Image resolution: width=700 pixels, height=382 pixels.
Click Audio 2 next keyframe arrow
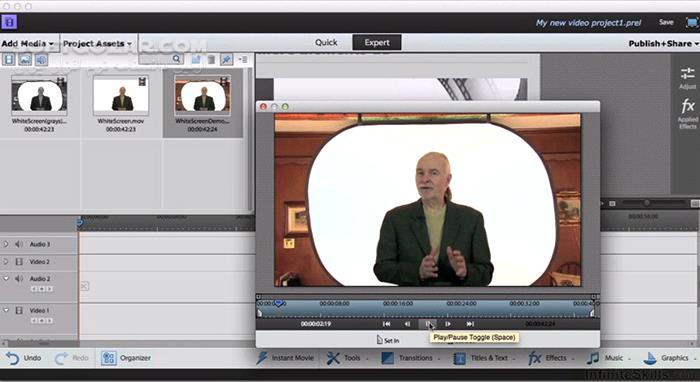pyautogui.click(x=50, y=289)
